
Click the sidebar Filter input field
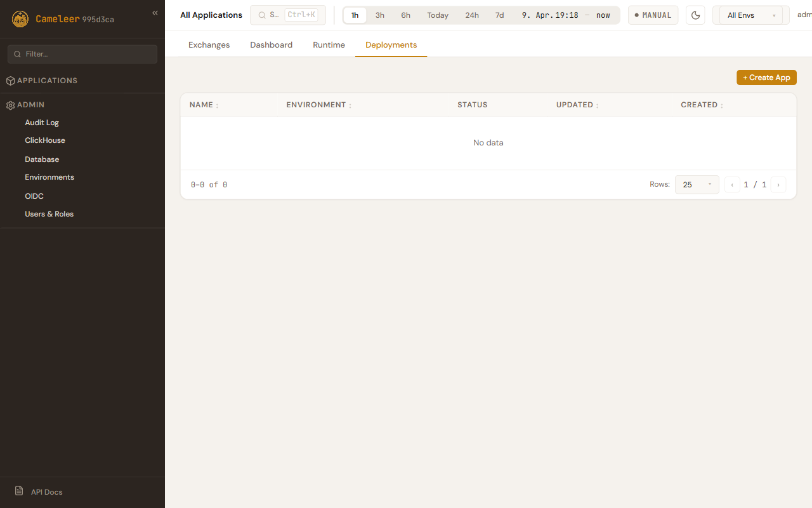pos(82,54)
